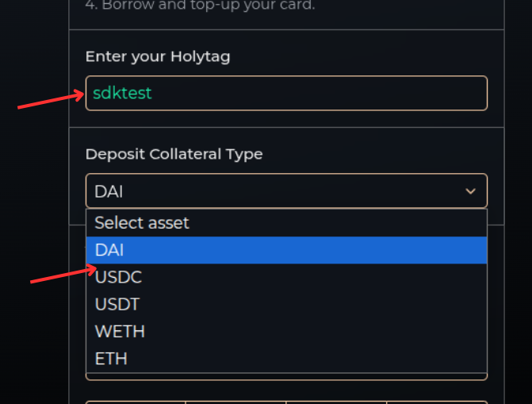Click the chevron arrow on collateral dropdown
This screenshot has height=404, width=532.
470,191
